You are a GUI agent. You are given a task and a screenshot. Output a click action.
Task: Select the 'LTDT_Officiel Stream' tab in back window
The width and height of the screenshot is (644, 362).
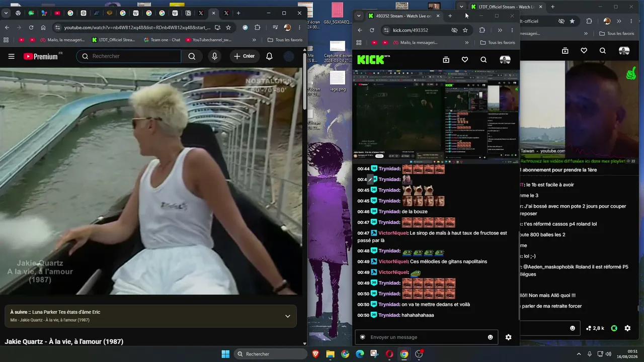tap(506, 7)
